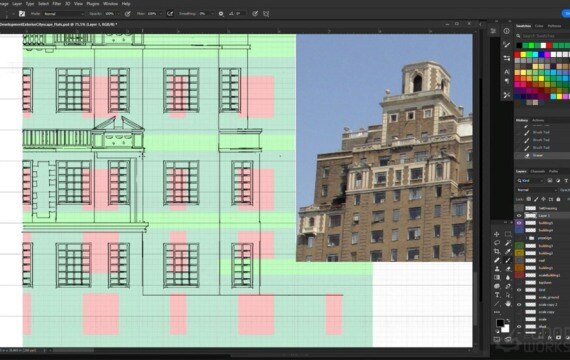Screen dimensions: 570x360
Task: Open the Layer menu
Action: pos(17,4)
